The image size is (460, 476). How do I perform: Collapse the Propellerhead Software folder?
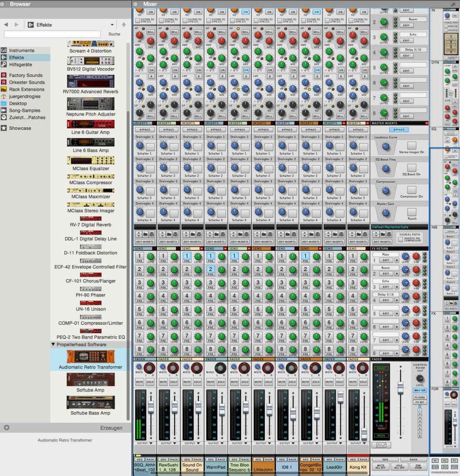(53, 344)
